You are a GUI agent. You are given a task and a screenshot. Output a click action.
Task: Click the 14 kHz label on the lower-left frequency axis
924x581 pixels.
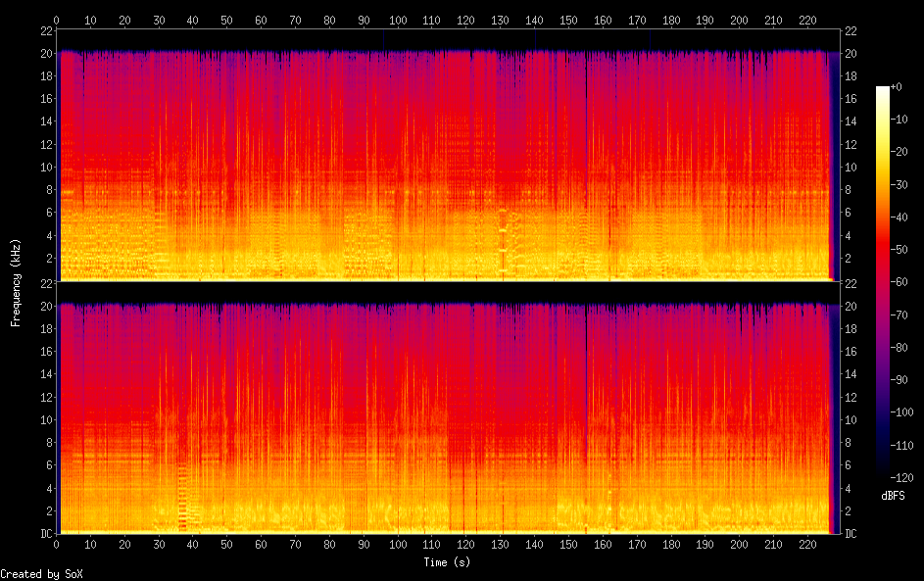tap(44, 374)
